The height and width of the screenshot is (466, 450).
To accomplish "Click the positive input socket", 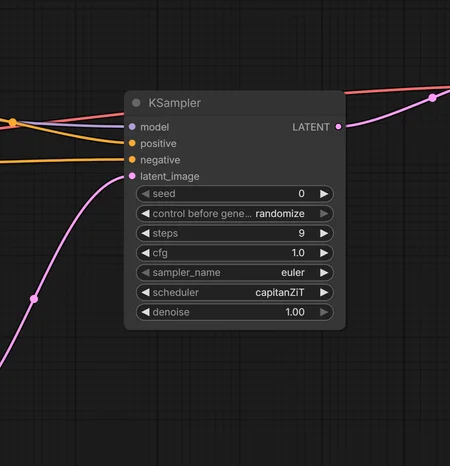I will [132, 143].
